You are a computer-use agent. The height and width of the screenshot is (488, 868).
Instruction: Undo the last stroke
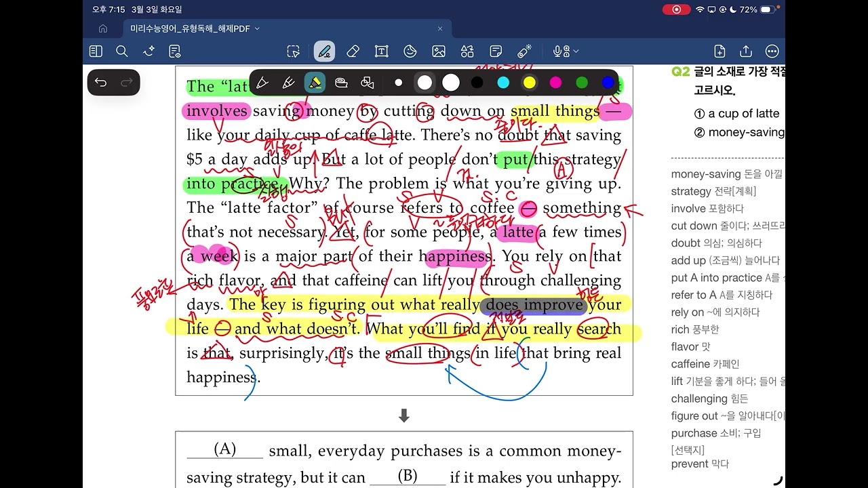coord(101,83)
